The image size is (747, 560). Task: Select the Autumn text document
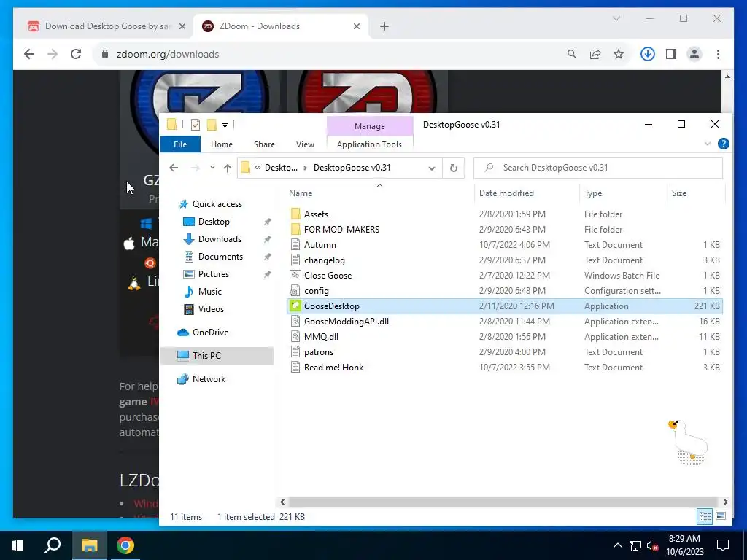tap(505, 245)
